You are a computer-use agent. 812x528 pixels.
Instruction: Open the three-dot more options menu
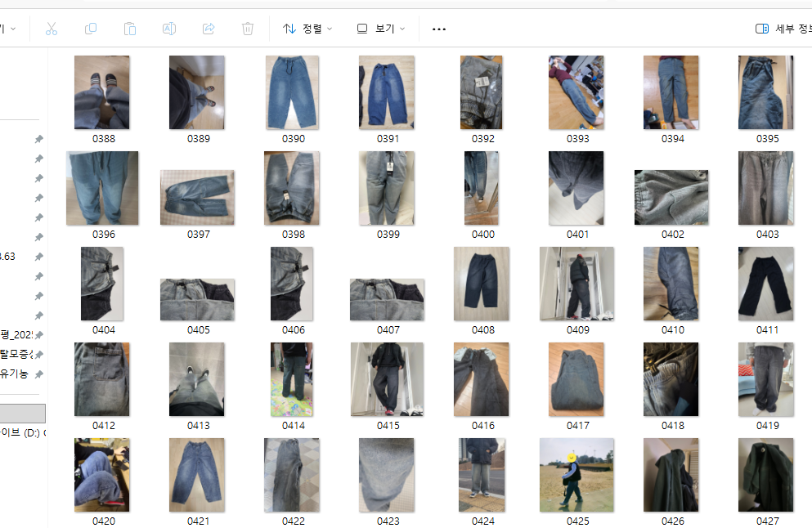(x=439, y=29)
